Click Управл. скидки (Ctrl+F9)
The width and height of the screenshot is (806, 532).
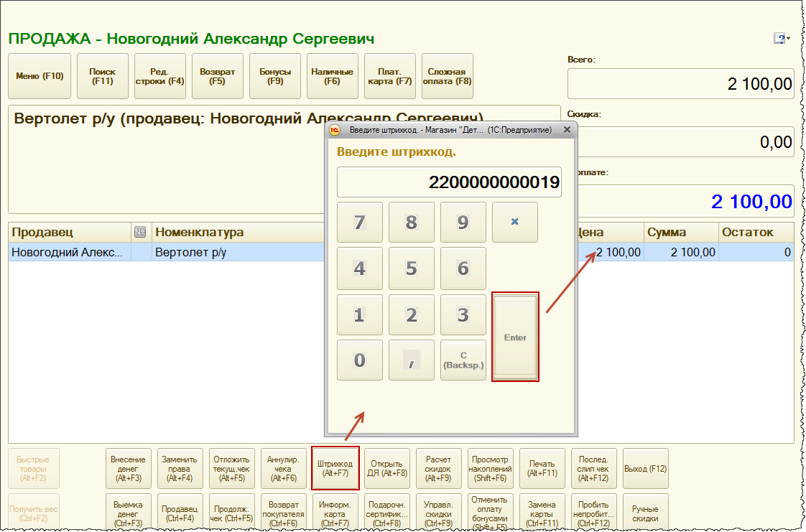[x=438, y=513]
